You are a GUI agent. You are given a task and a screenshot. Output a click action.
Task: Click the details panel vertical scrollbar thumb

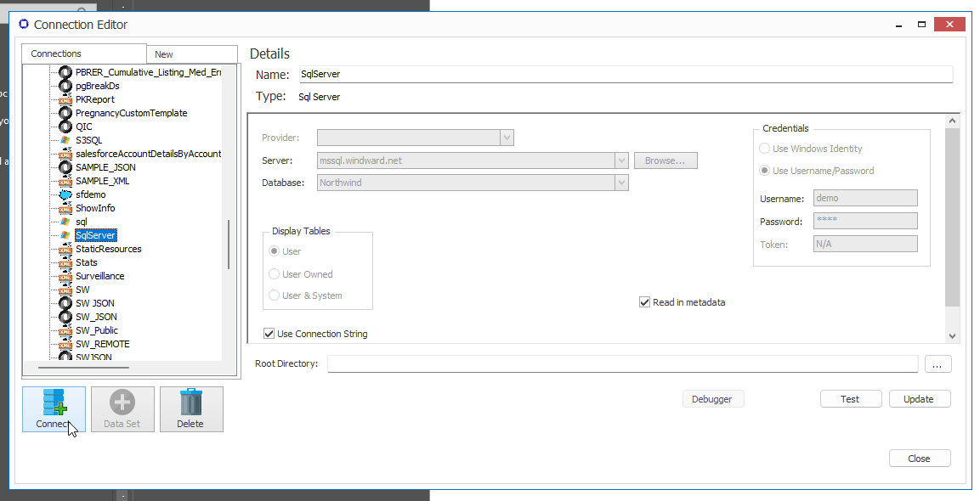click(953, 217)
